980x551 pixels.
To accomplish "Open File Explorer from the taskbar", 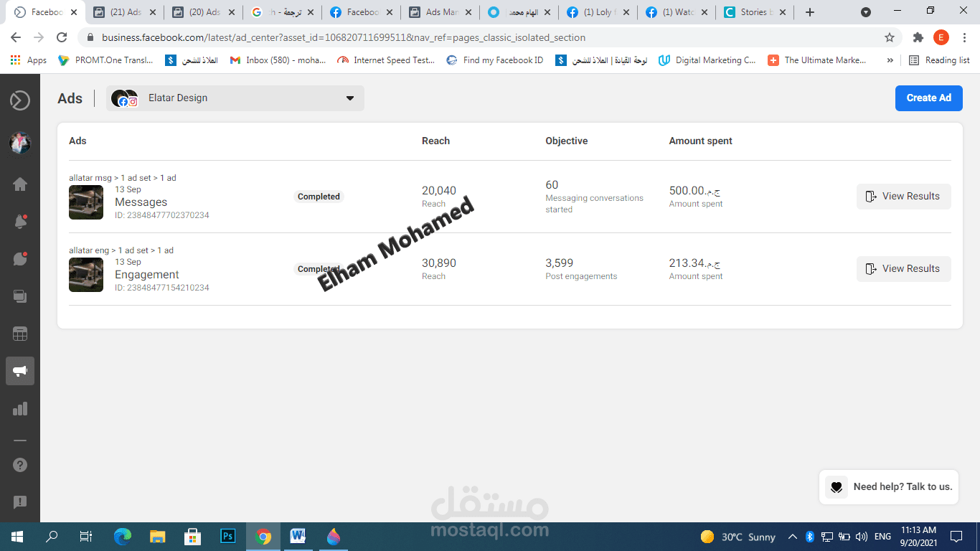I will point(158,536).
